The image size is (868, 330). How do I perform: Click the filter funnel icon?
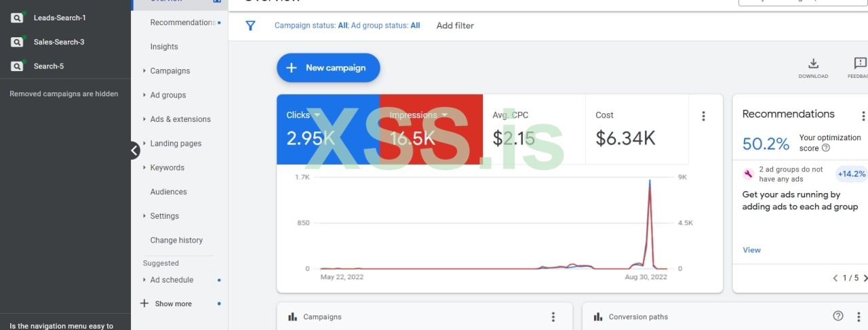(x=250, y=26)
